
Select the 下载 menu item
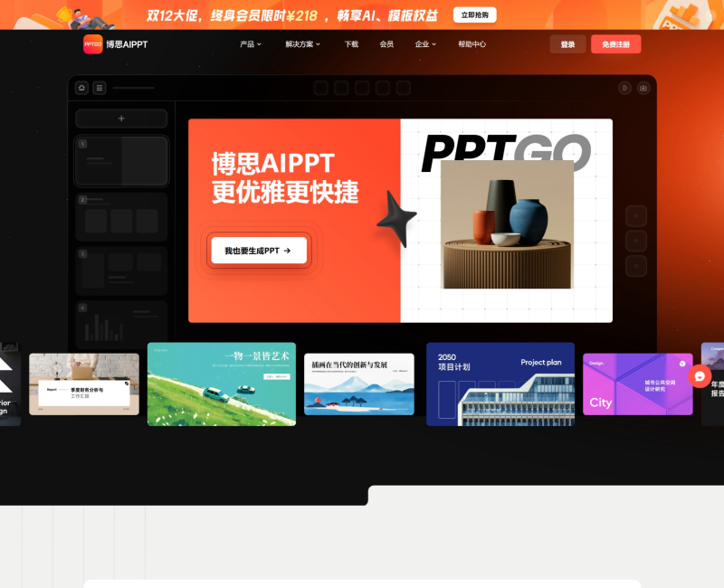pos(354,43)
